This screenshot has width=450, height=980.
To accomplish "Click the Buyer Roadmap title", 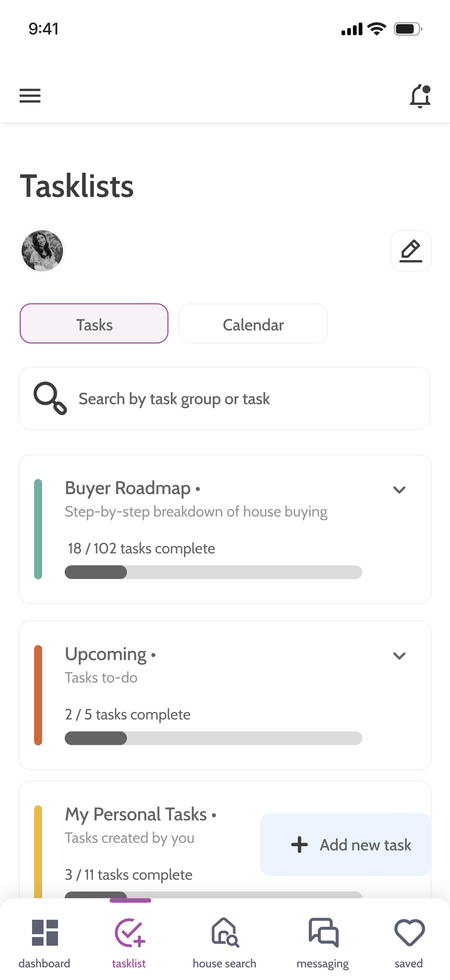I will point(128,488).
